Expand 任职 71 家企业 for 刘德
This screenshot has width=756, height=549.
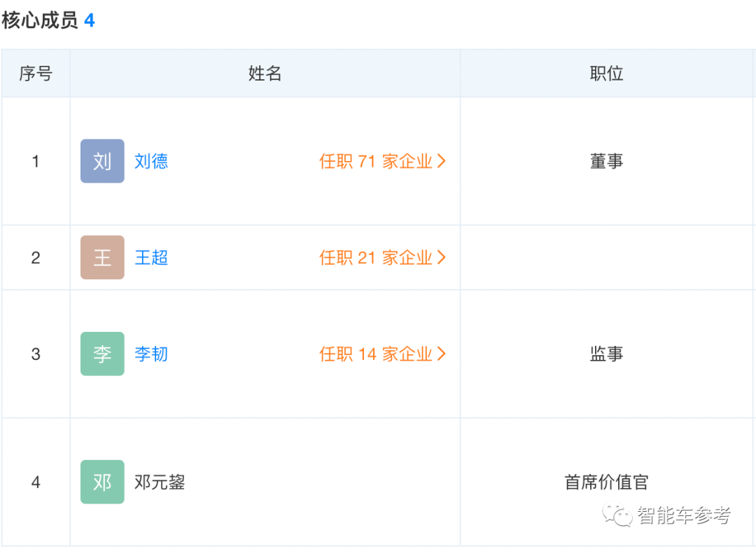click(382, 161)
